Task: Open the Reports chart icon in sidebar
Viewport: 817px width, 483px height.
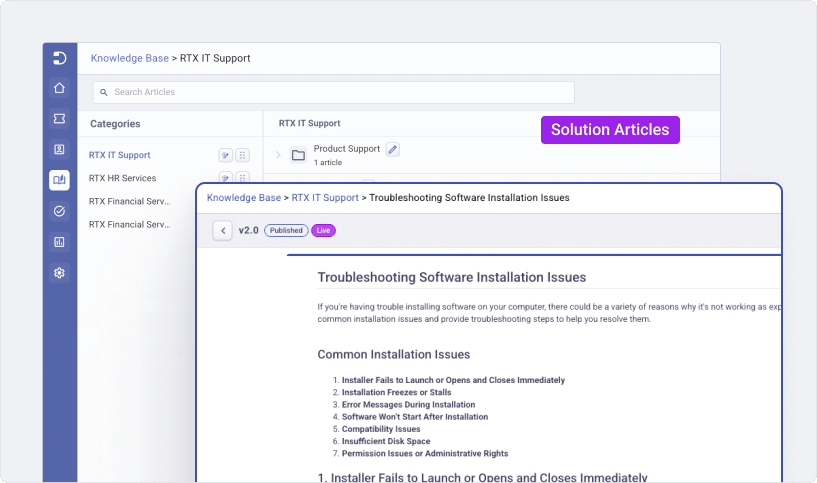Action: tap(59, 242)
